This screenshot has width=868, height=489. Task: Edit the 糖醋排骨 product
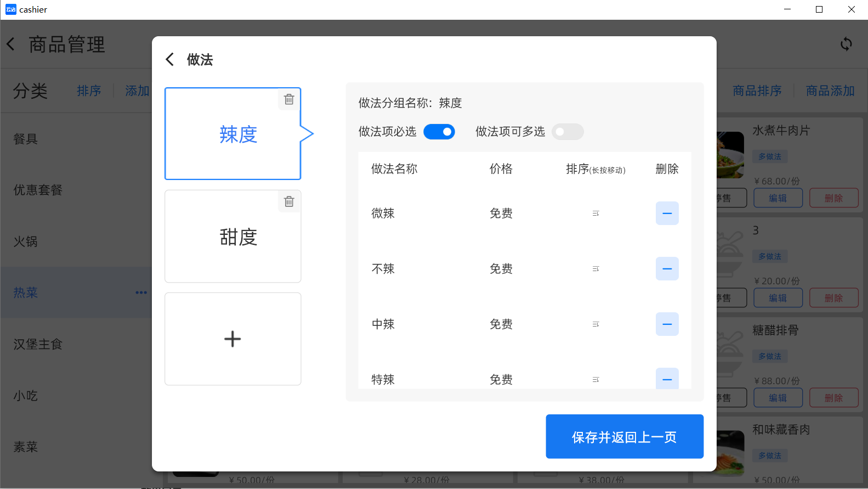tap(778, 398)
